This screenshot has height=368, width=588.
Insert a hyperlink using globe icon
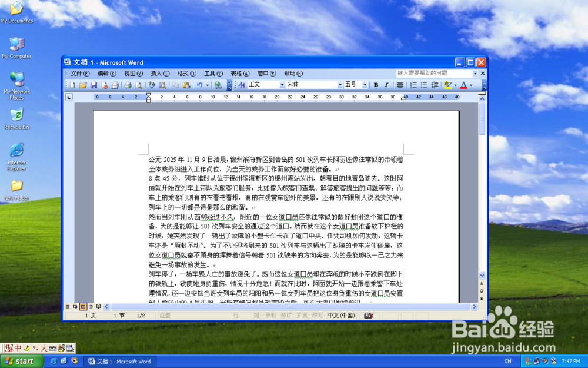[218, 85]
